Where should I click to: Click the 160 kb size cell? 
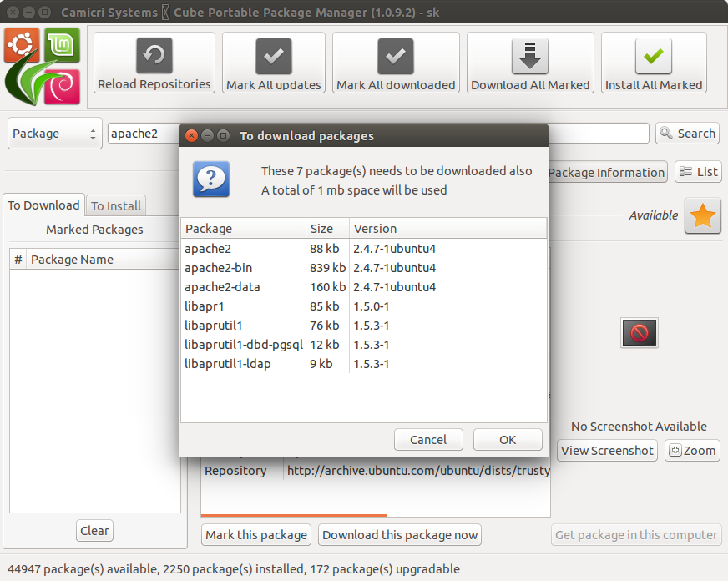pos(328,287)
